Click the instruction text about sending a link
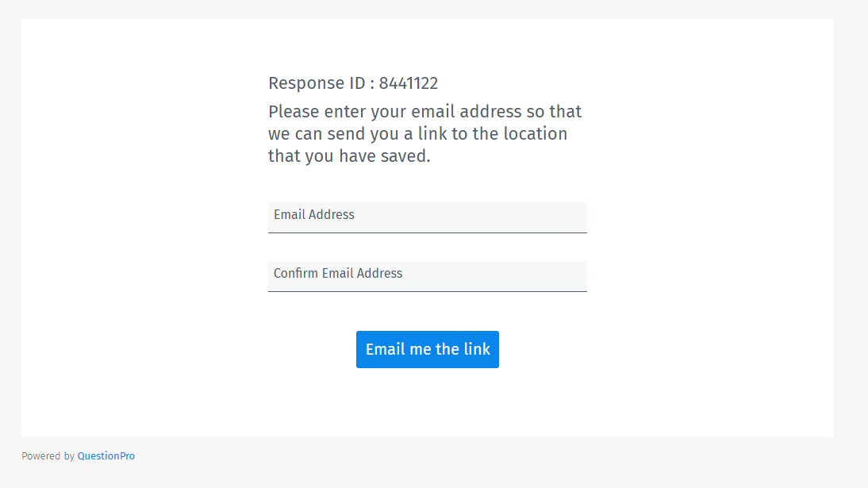 pos(424,133)
